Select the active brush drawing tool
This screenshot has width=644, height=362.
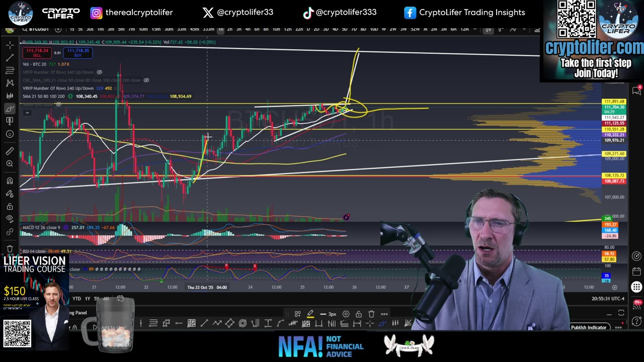tap(10, 109)
